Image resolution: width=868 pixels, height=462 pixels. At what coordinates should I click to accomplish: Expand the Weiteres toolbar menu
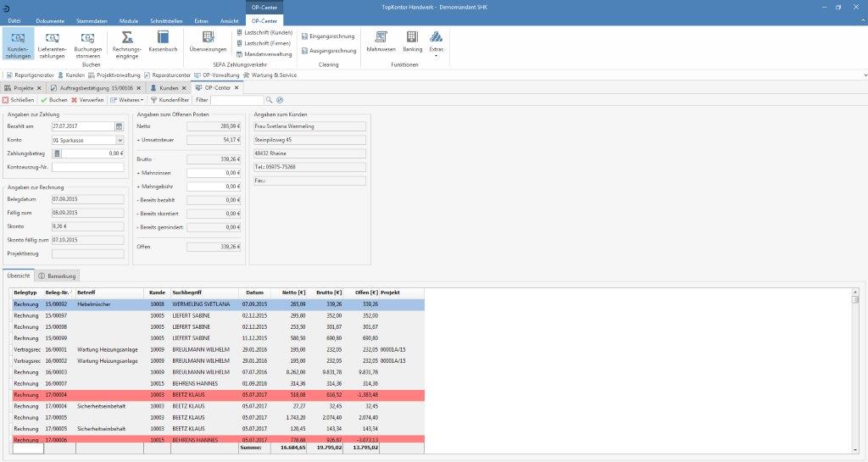point(126,100)
